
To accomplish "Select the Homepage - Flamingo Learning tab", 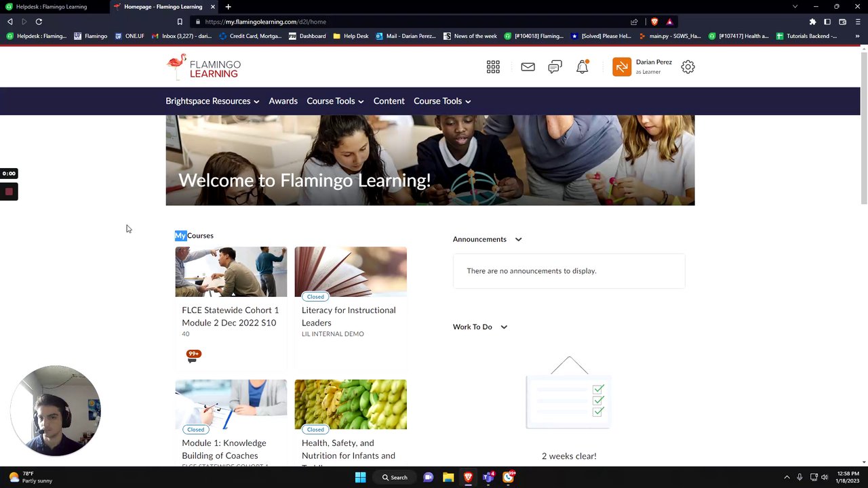I will (x=163, y=7).
